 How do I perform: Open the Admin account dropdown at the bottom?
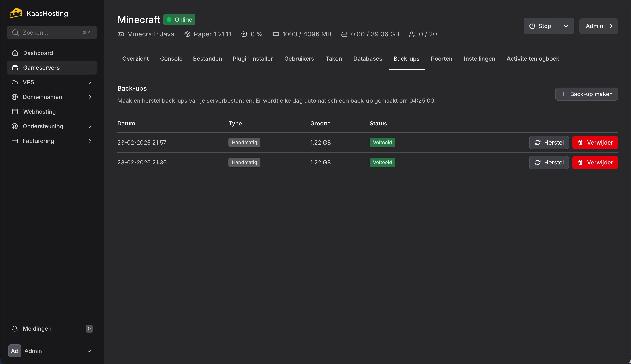pyautogui.click(x=89, y=351)
